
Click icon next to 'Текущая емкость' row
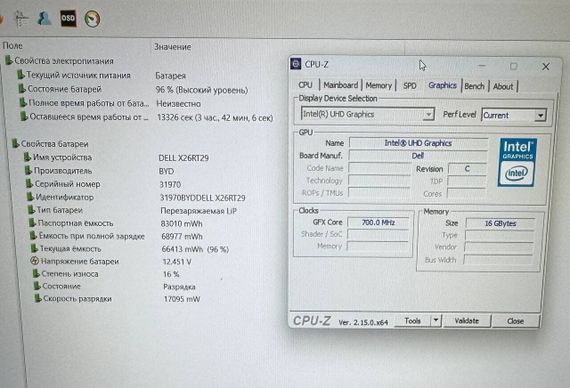click(35, 248)
